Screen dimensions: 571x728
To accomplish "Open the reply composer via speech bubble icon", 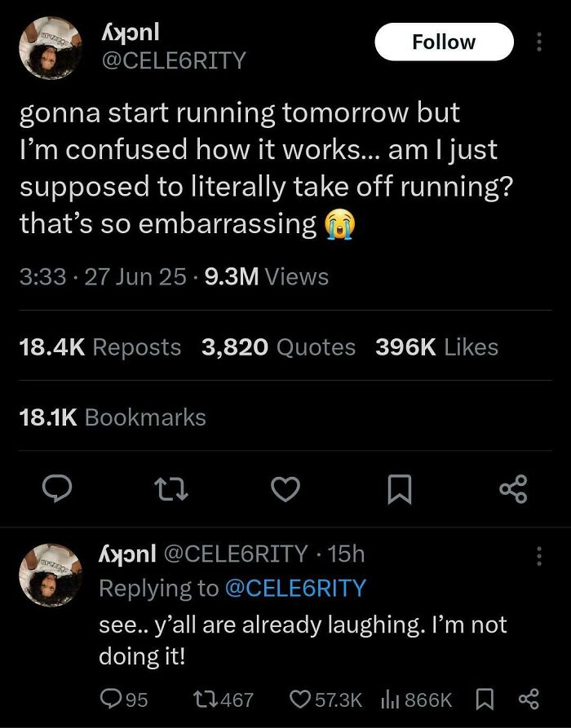I will (x=57, y=488).
